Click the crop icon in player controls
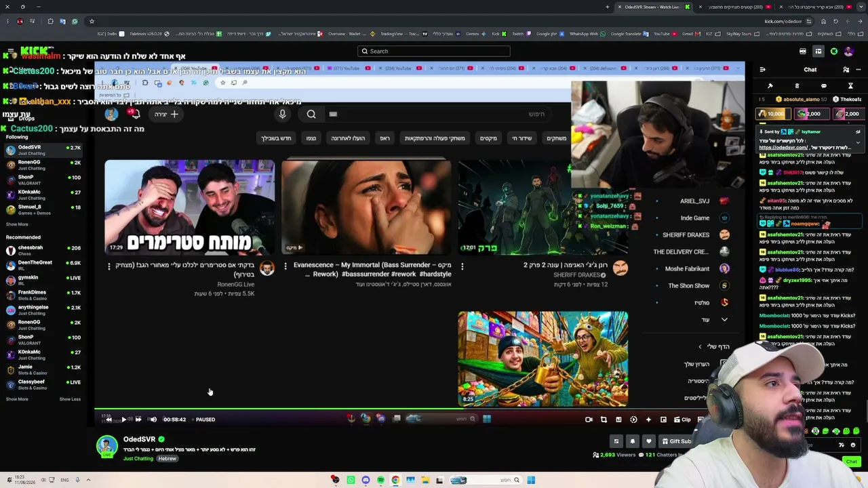 pos(604,420)
